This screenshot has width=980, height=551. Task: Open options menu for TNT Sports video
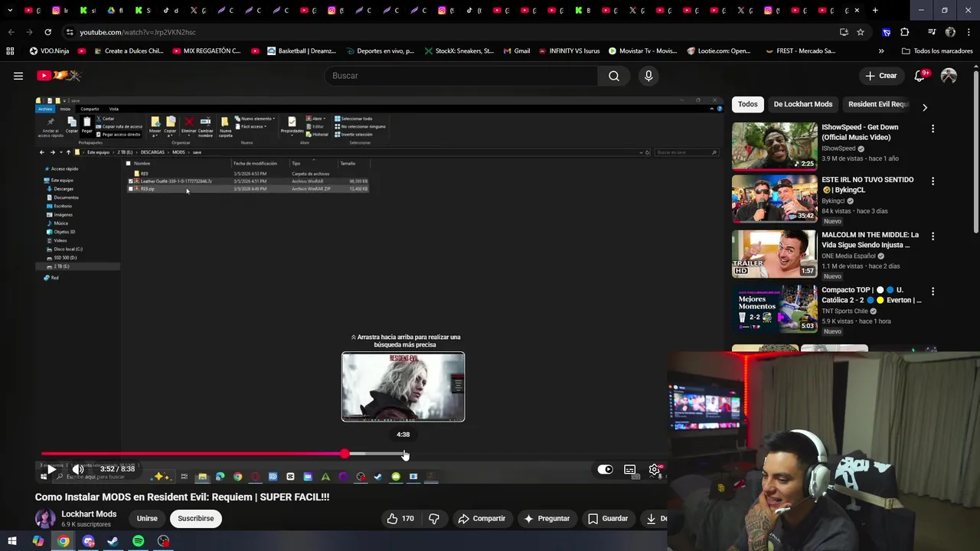933,292
